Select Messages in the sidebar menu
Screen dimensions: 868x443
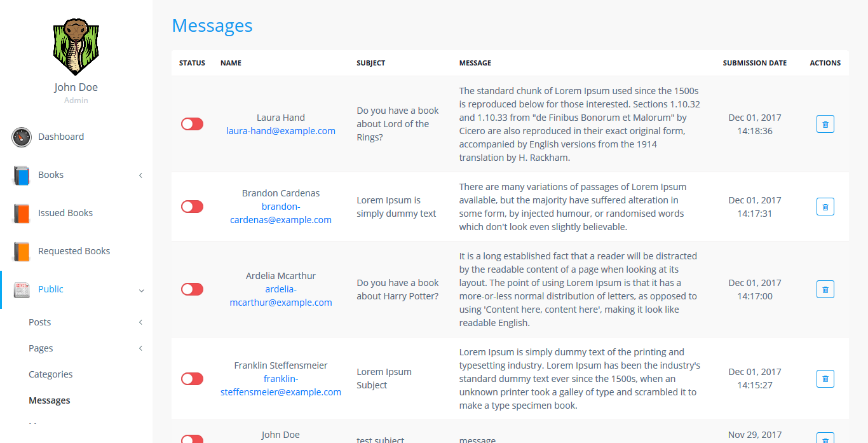point(50,400)
